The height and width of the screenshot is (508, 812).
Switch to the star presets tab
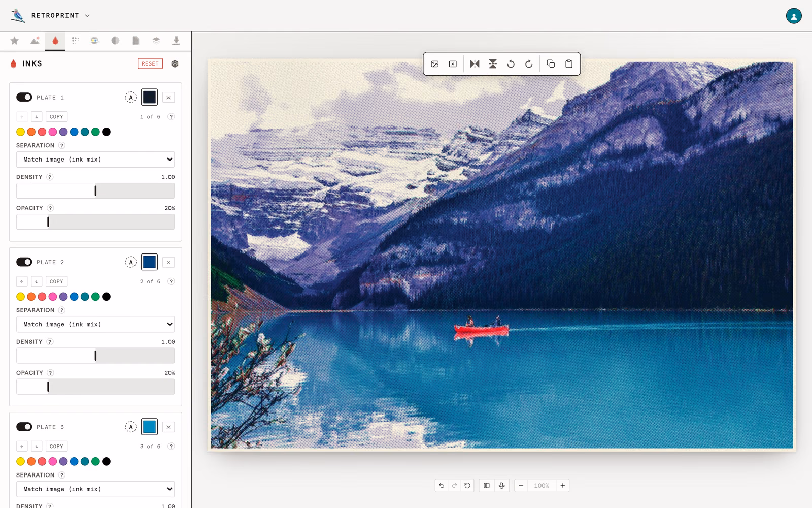click(15, 41)
